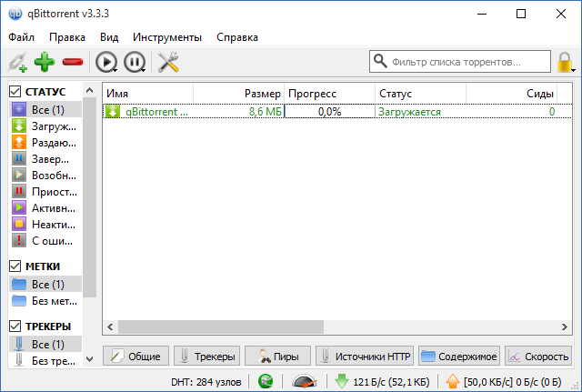This screenshot has width=582, height=392.
Task: Toggle the alternative speed limits speedometer icon
Action: (x=305, y=381)
